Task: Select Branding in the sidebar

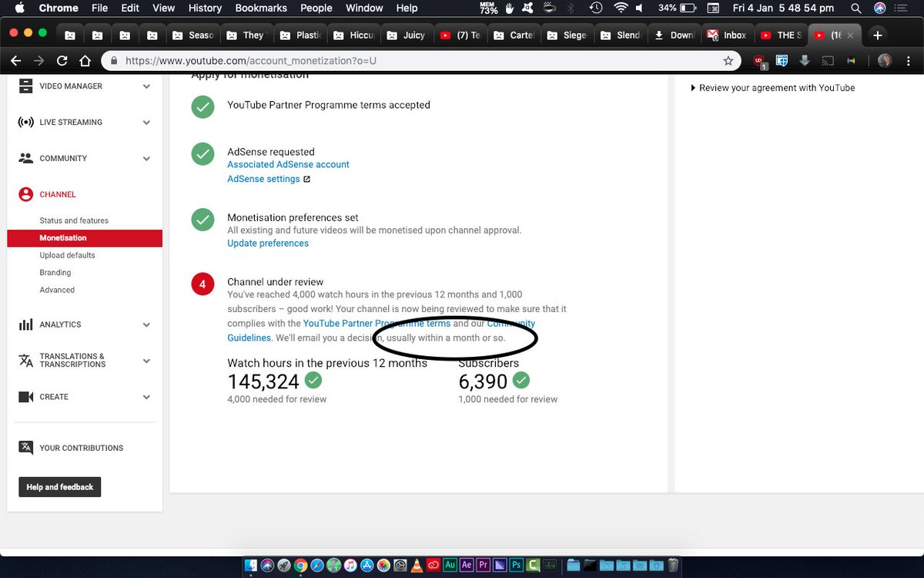Action: pos(55,273)
